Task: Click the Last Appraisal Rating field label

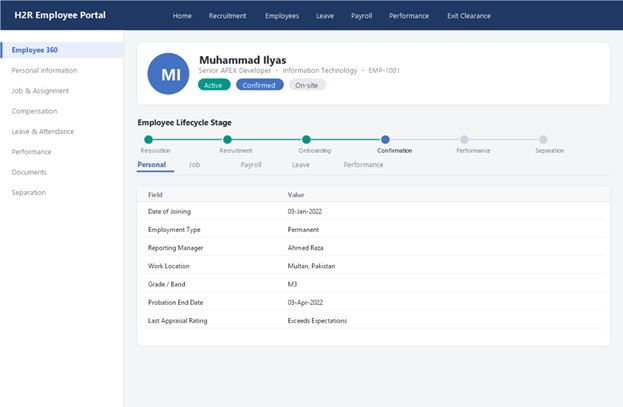Action: pyautogui.click(x=178, y=321)
